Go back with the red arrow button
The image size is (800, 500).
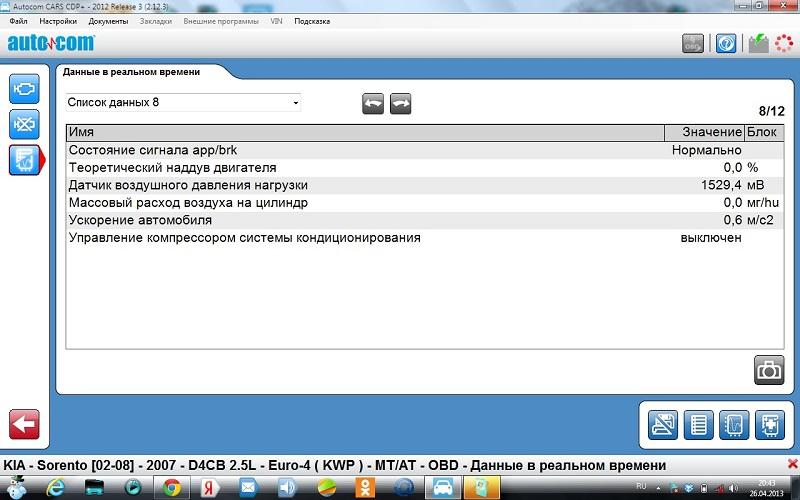click(x=24, y=424)
